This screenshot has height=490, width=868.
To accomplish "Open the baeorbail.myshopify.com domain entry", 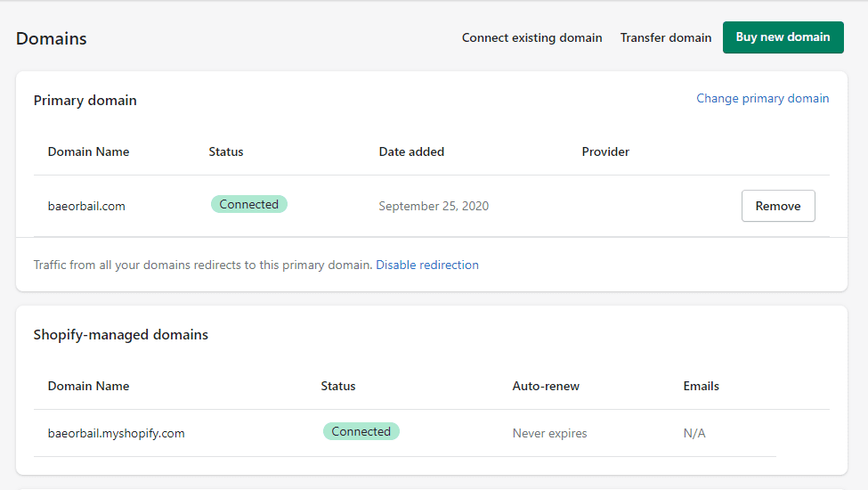I will click(x=117, y=433).
